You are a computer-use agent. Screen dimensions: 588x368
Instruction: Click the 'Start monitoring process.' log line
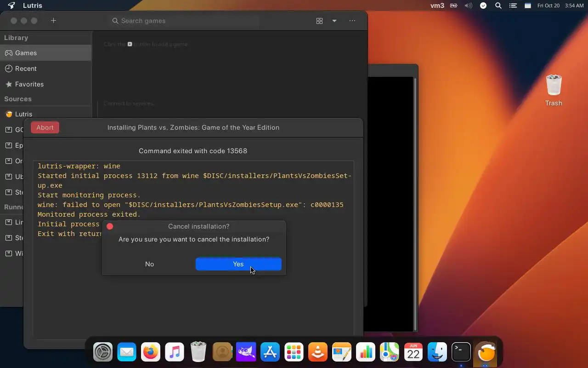[89, 195]
